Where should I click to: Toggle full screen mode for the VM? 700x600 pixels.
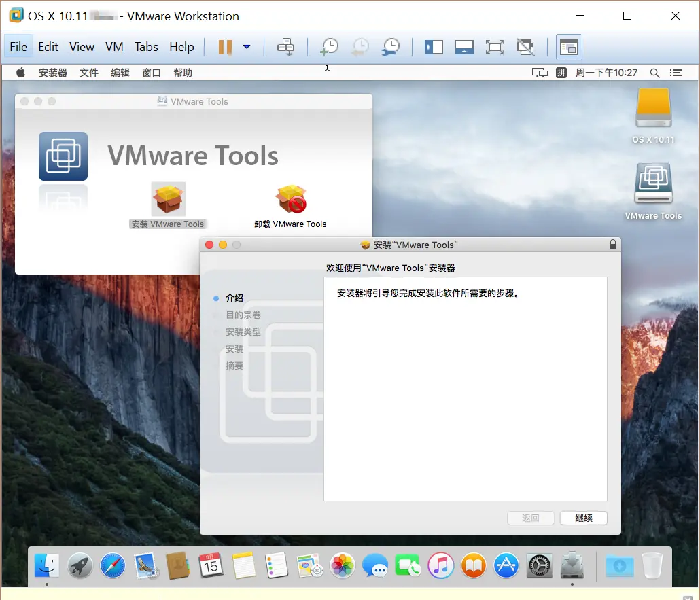click(495, 47)
